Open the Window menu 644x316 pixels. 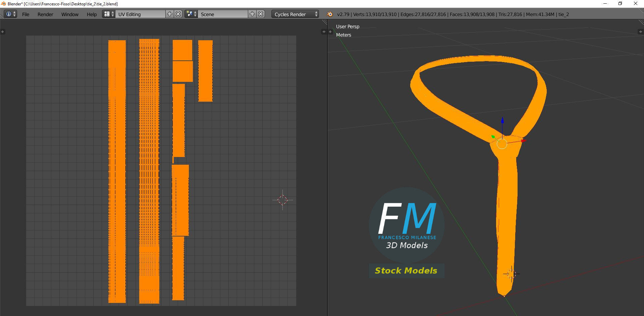coord(70,14)
